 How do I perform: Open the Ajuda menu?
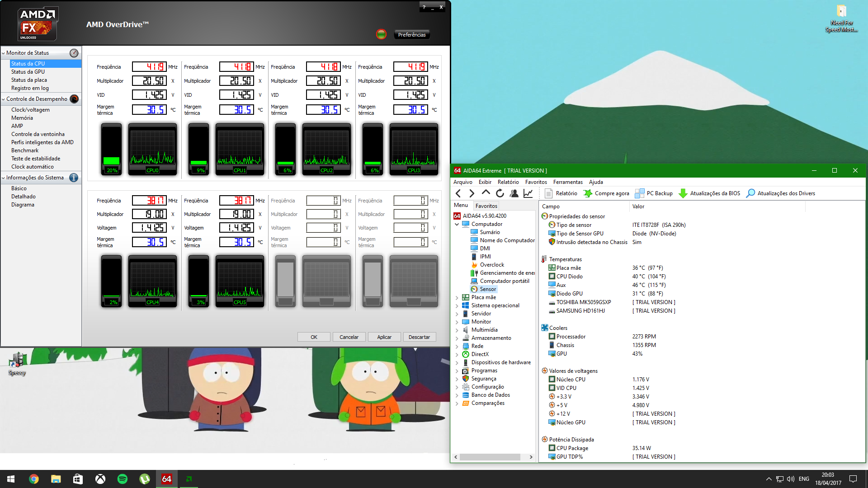point(596,182)
